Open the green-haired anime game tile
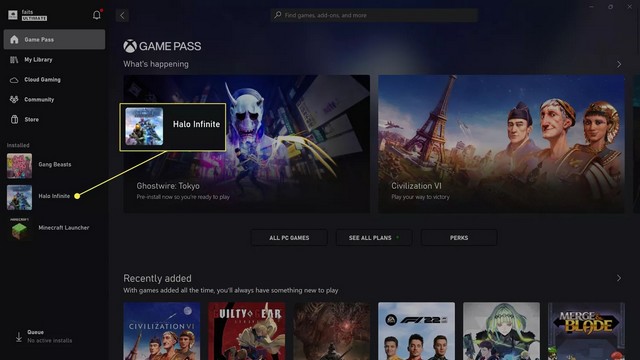Viewport: 640px width, 360px height. [x=501, y=331]
